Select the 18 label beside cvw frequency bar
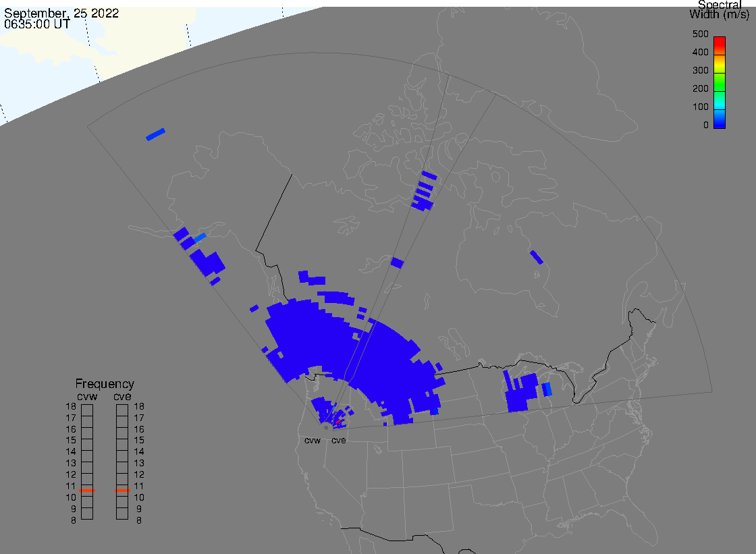The width and height of the screenshot is (756, 554). click(x=71, y=406)
